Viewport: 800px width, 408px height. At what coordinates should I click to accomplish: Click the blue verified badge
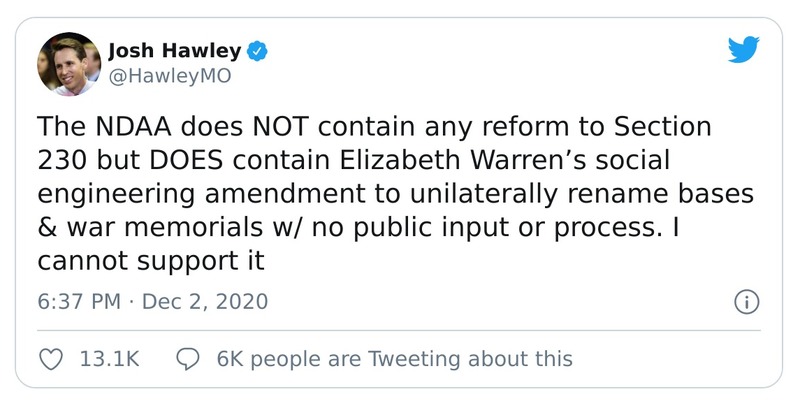click(x=257, y=51)
